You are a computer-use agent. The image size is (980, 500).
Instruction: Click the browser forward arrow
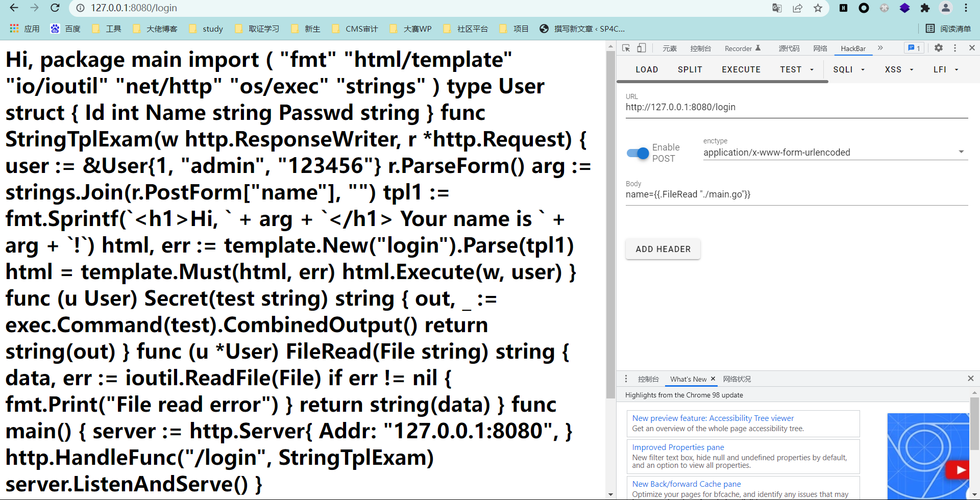tap(34, 8)
